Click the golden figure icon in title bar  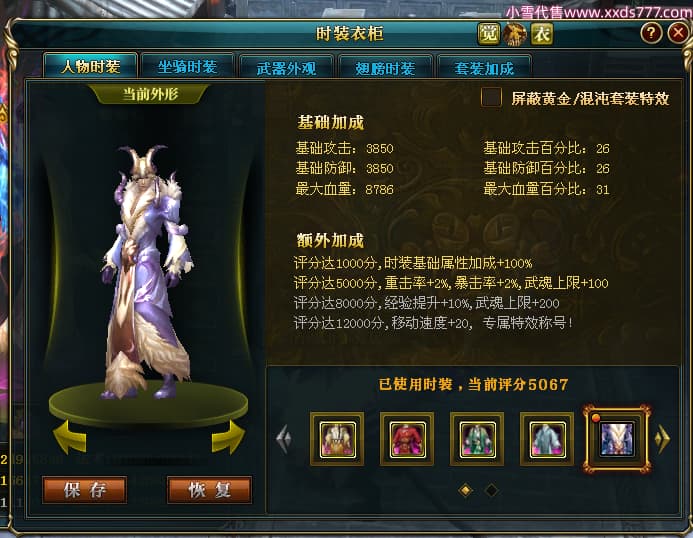pyautogui.click(x=515, y=34)
